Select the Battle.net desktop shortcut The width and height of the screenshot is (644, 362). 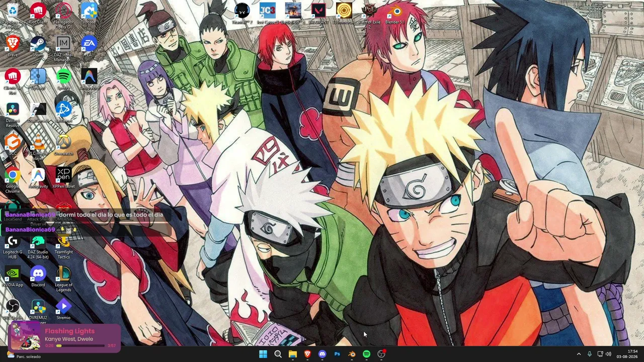point(63,112)
